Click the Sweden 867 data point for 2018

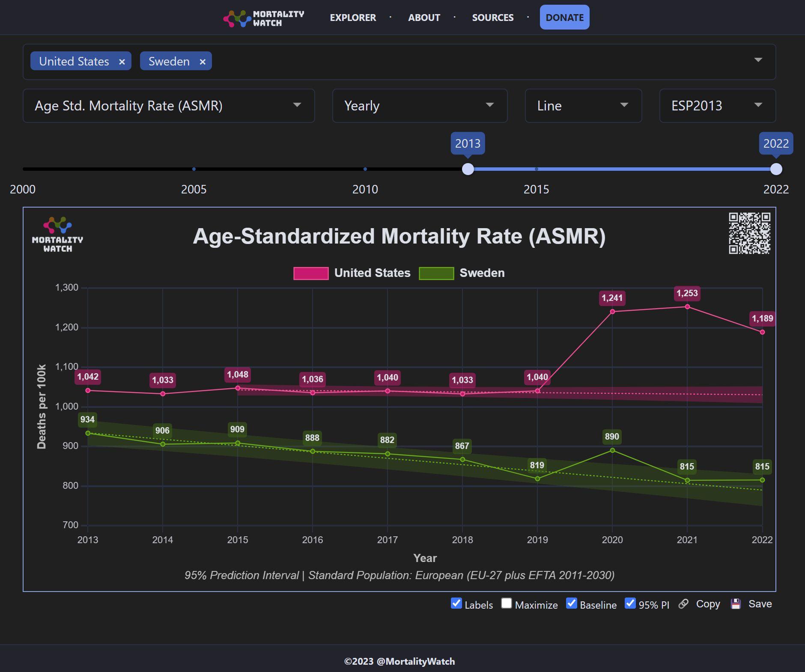click(x=462, y=460)
